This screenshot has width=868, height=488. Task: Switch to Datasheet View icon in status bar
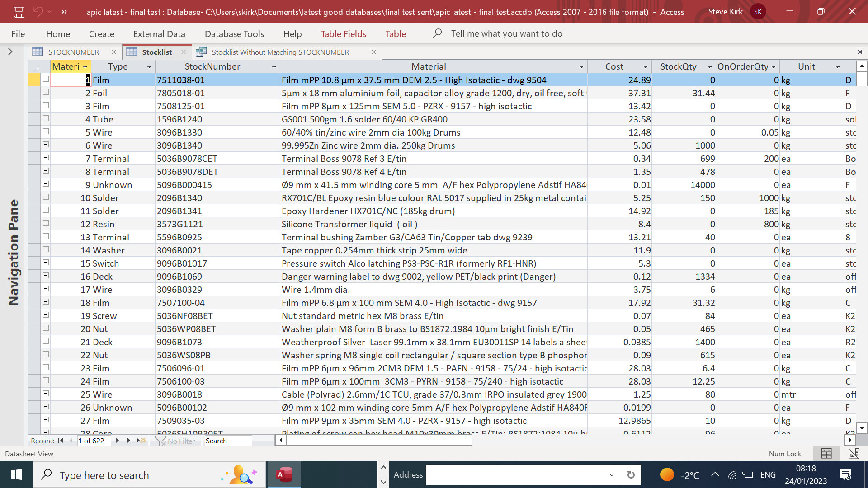(x=826, y=454)
